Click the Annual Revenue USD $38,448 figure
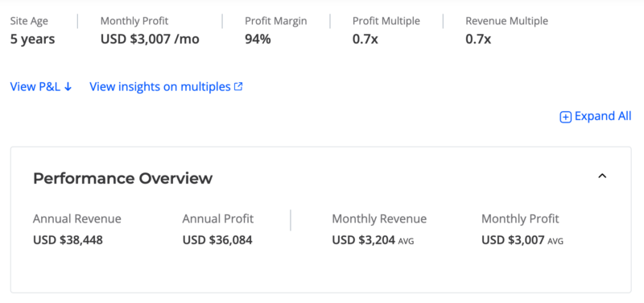The image size is (644, 303). (68, 239)
